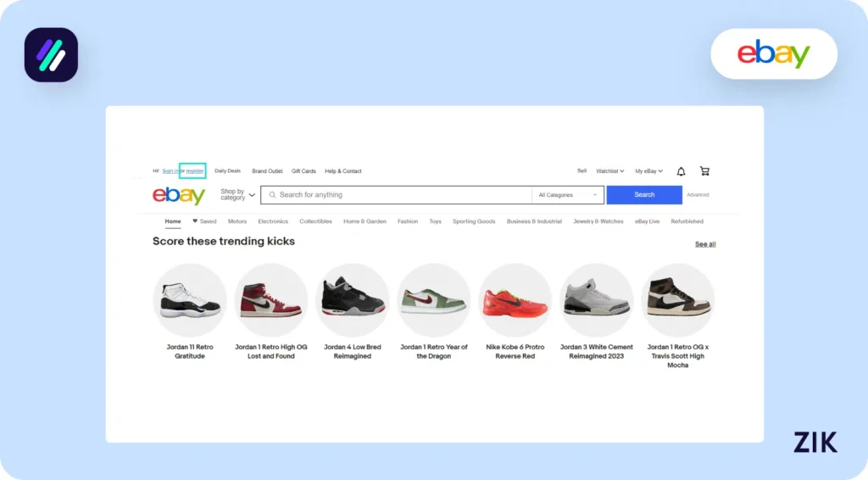The image size is (868, 480).
Task: Open Gift Cards link
Action: [303, 171]
